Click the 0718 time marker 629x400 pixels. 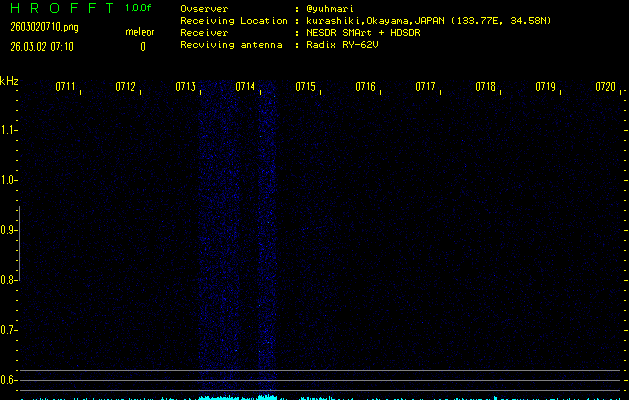coord(485,86)
